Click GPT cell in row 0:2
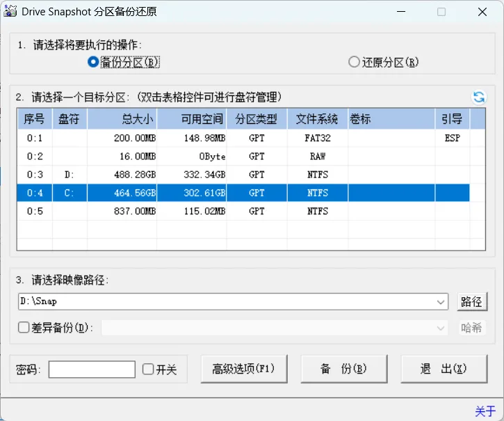 257,157
